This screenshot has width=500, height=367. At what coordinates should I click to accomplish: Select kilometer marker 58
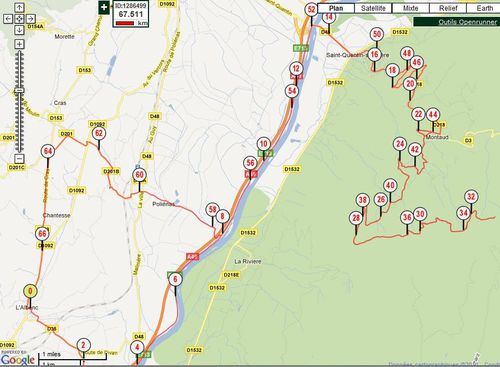(212, 209)
